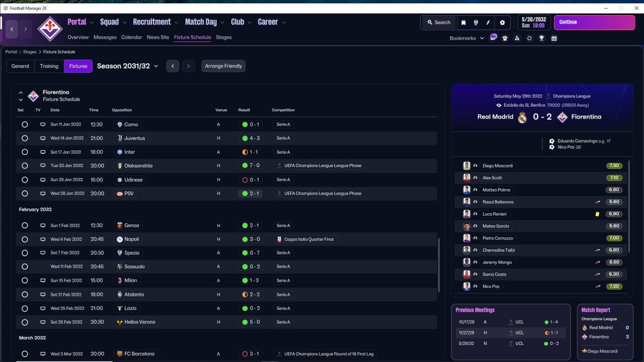Click the shirt icon in the shortcuts row
The image size is (644, 362).
click(505, 38)
